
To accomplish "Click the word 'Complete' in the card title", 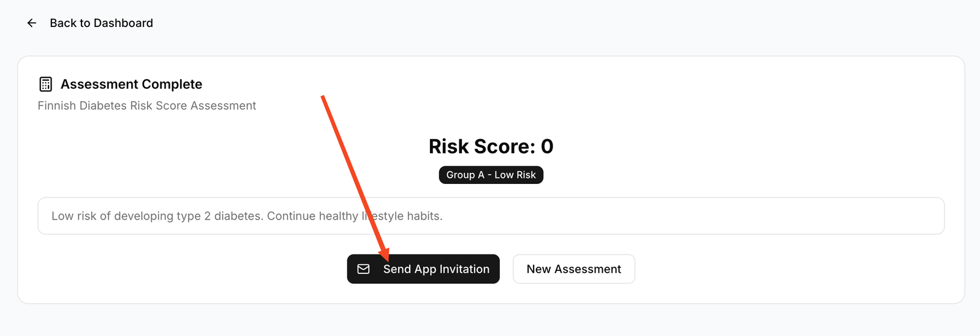I will [171, 84].
